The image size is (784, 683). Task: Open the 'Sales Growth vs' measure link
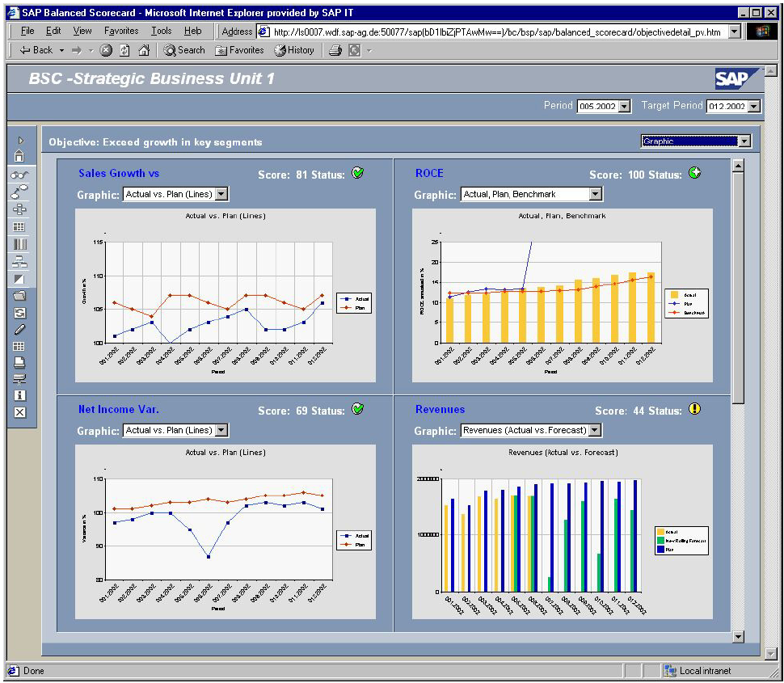(119, 174)
